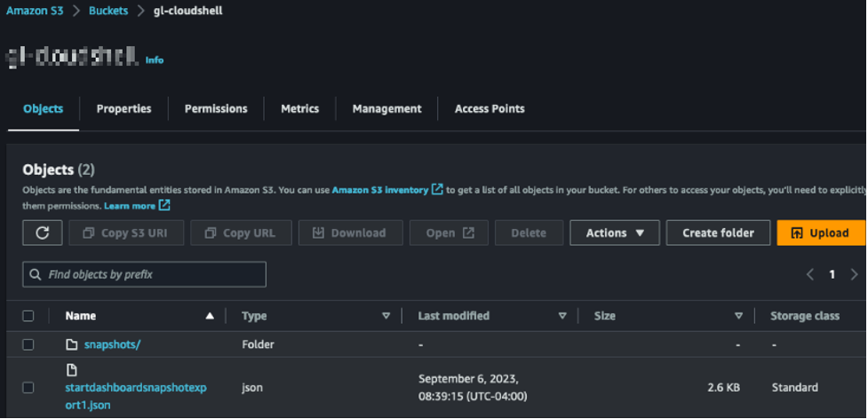
Task: Click the Copy URL button
Action: tap(241, 233)
